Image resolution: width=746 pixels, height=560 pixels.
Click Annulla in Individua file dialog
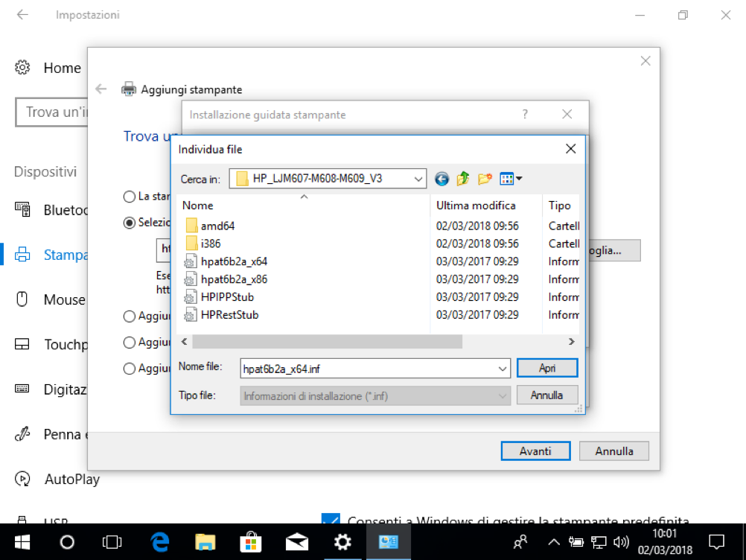547,395
